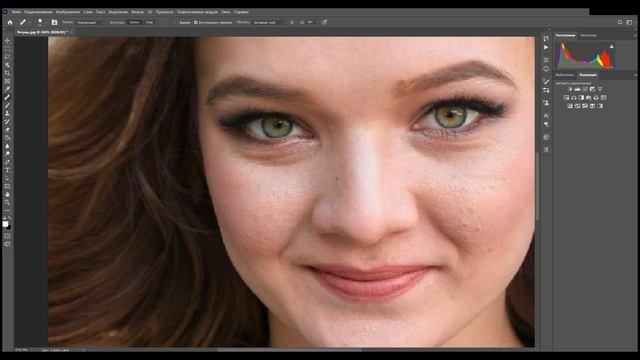Screen dimensions: 640x360
Task: Toggle the pressure-for-size icon in options bar
Action: [x=324, y=22]
